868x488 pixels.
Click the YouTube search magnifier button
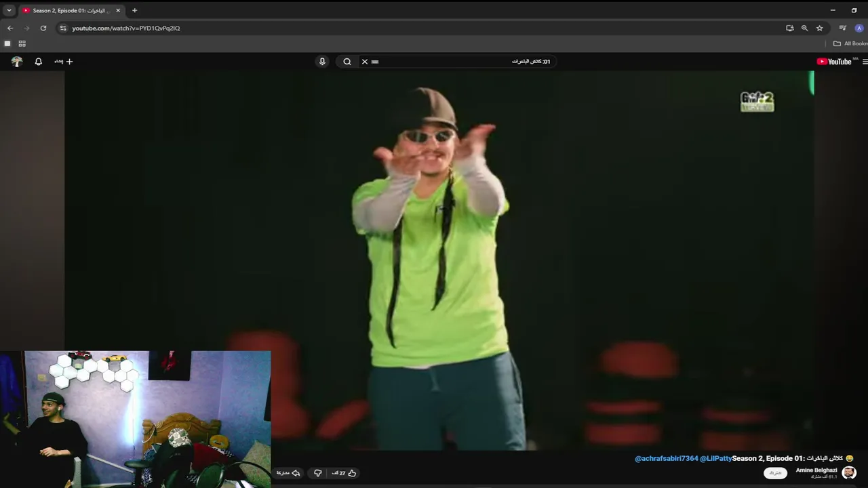[347, 62]
